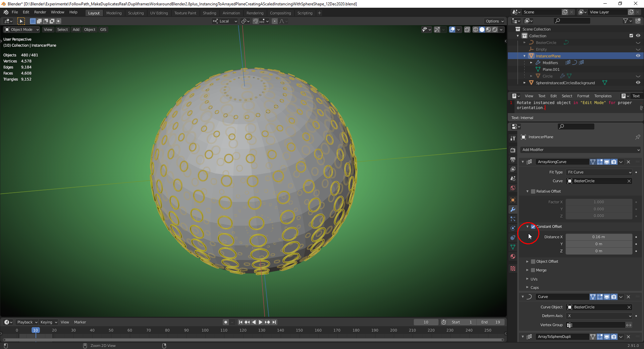Switch viewport to material preview shading

(488, 30)
